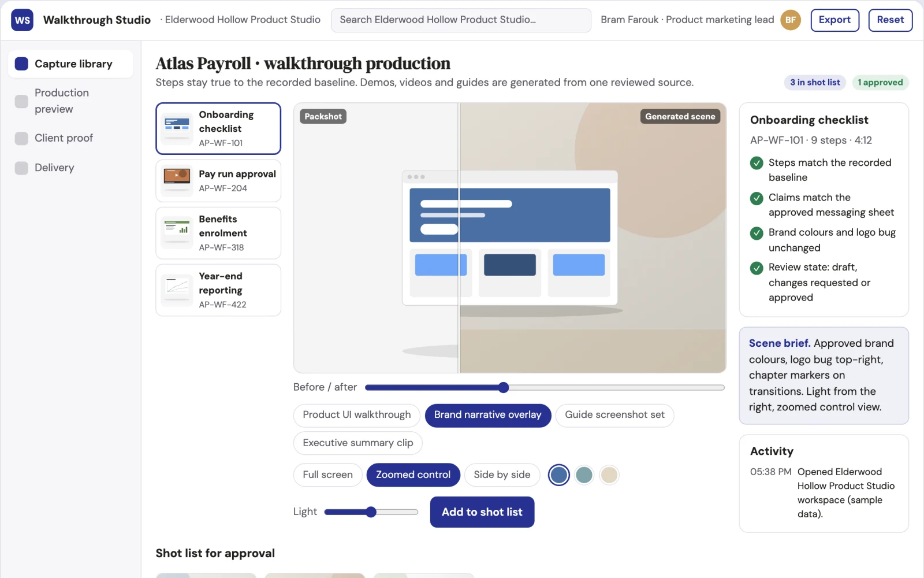924x578 pixels.
Task: Switch framing to Side by side
Action: 502,475
